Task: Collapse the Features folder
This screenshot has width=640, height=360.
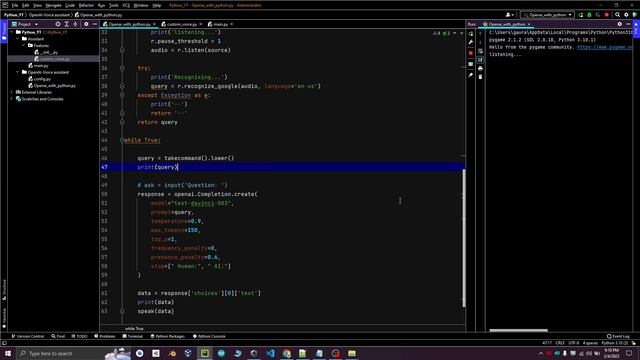Action: pyautogui.click(x=24, y=45)
